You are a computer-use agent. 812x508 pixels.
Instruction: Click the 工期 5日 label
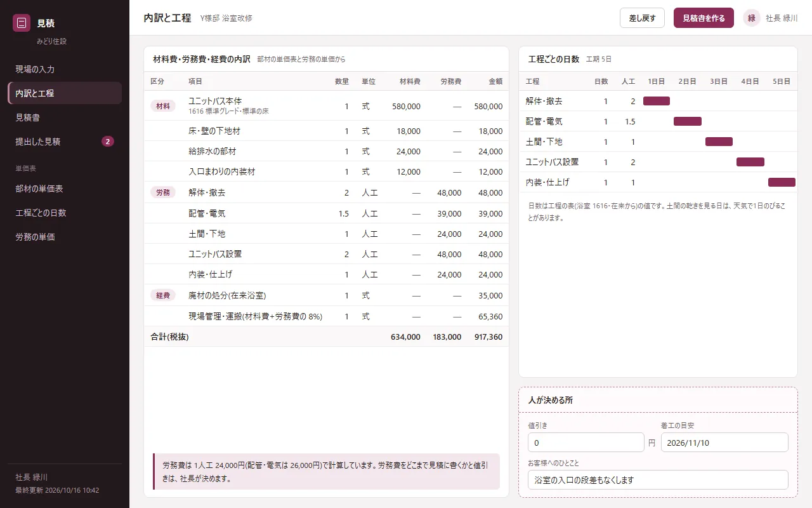pyautogui.click(x=599, y=59)
